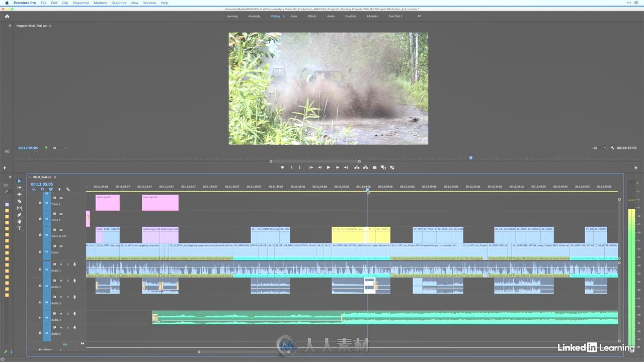Hide the Titles 1 track output
644x362 pixels.
coord(61,214)
